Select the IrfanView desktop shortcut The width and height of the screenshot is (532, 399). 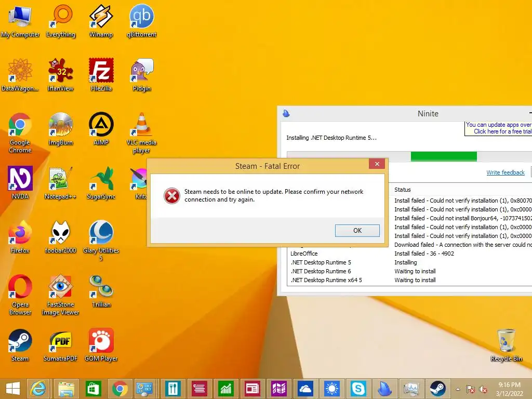click(61, 75)
